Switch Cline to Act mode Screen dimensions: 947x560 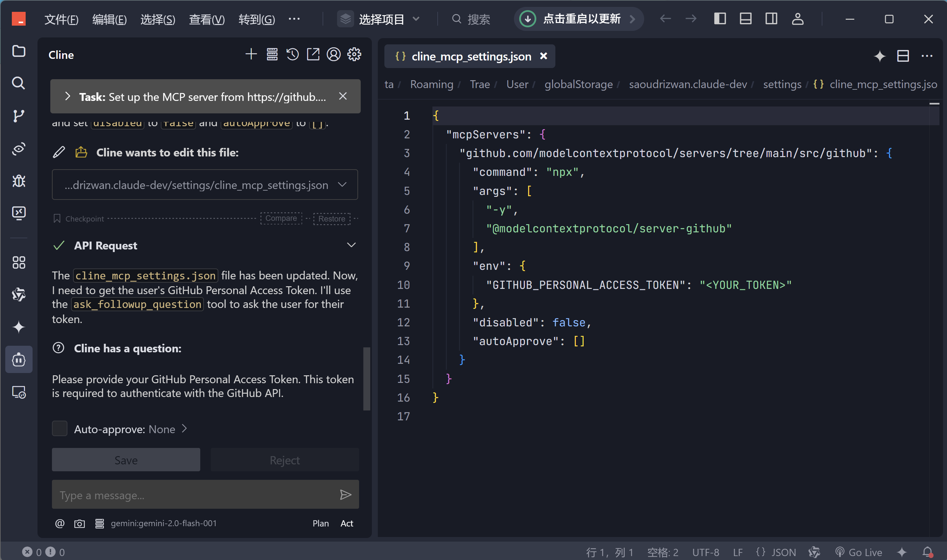[347, 524]
